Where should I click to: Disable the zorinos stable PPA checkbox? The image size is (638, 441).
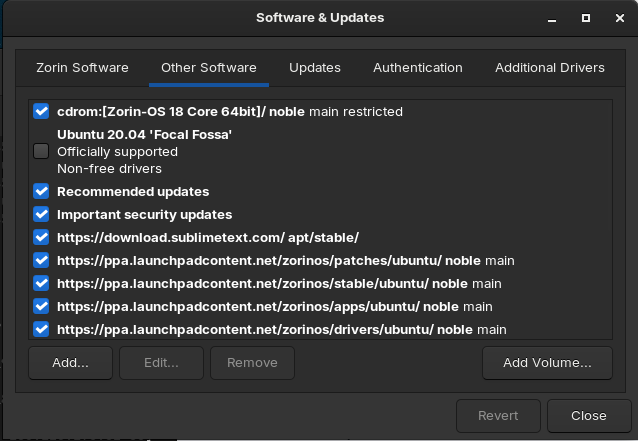(x=41, y=283)
